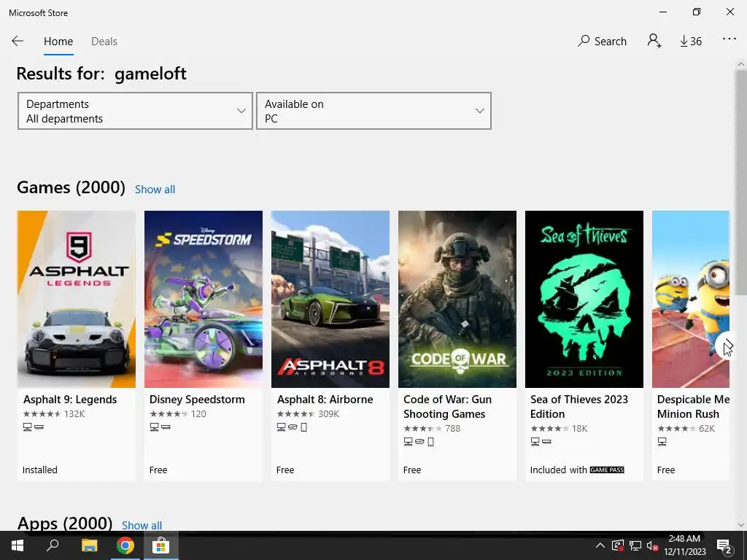The height and width of the screenshot is (560, 747).
Task: Open the Sea of Thieves cover art
Action: (x=584, y=299)
